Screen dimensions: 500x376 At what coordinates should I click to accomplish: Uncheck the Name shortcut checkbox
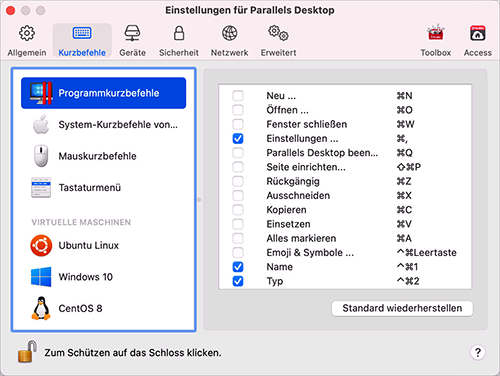[x=238, y=267]
